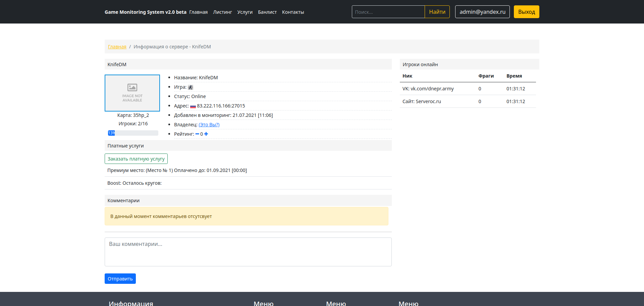Click the (Это Вы?) owner link
This screenshot has width=644, height=306.
point(209,125)
